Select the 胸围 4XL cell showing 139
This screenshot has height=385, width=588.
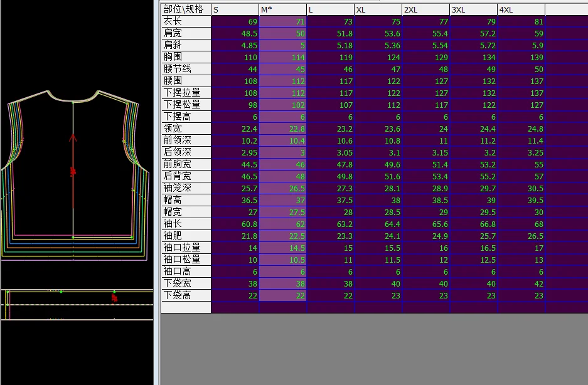[521, 57]
